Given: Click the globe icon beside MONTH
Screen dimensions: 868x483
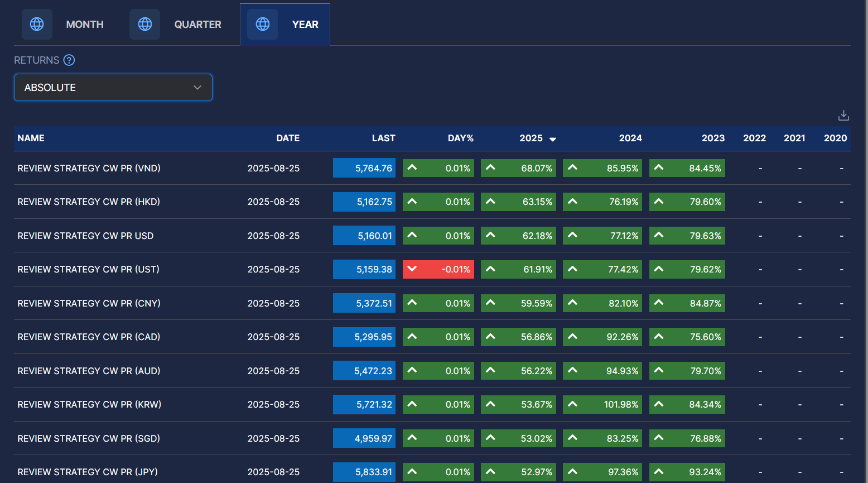Looking at the screenshot, I should click(x=37, y=24).
